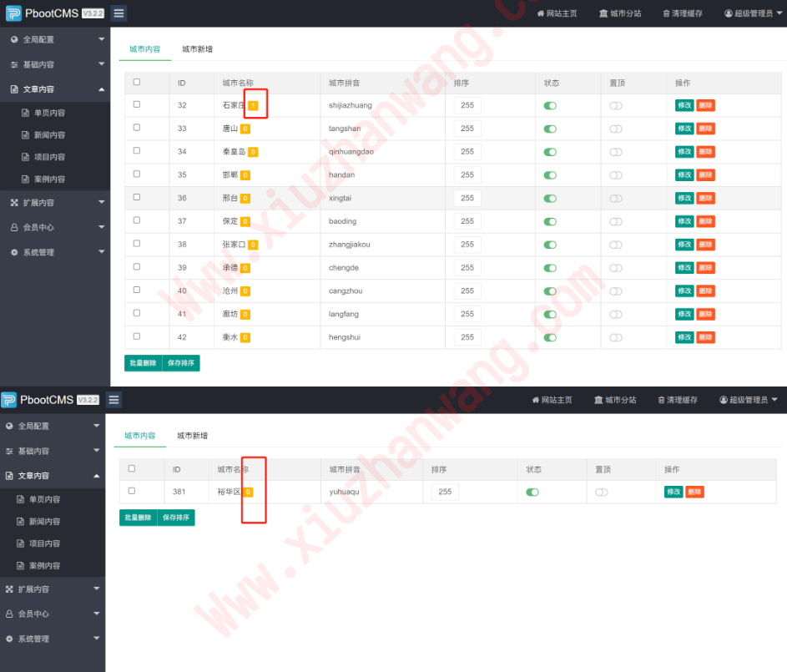
Task: Click 保存排序 below the 裕华区 table
Action: (176, 518)
